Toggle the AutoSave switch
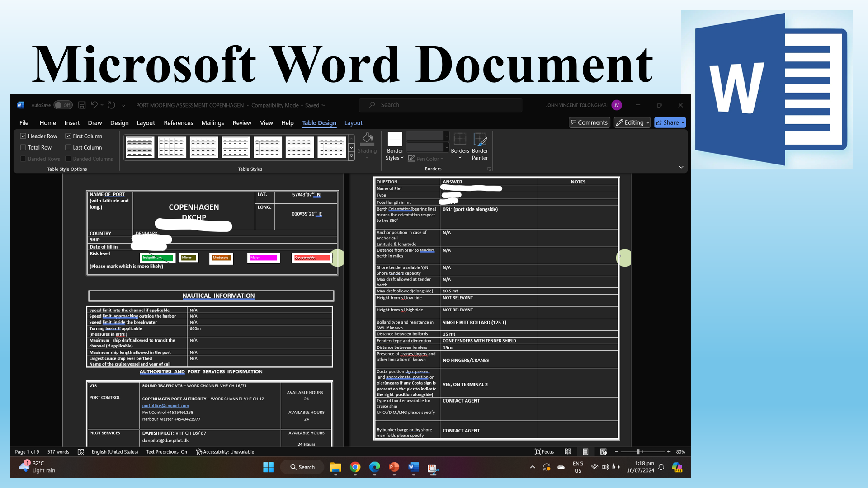 (63, 105)
